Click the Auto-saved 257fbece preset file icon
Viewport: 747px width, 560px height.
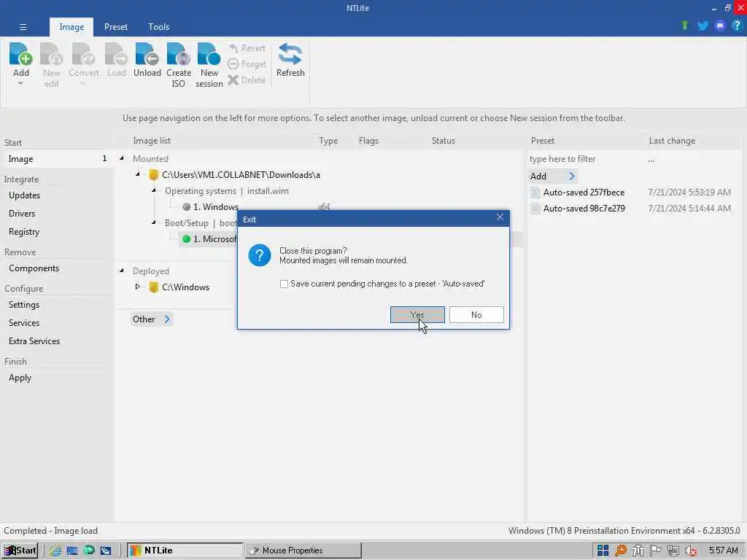point(535,192)
